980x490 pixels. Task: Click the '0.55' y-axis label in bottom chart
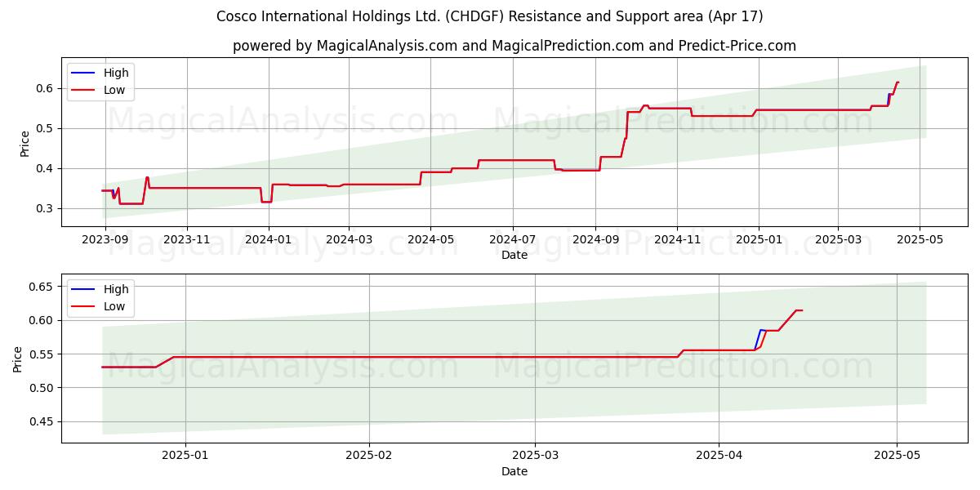pyautogui.click(x=42, y=354)
